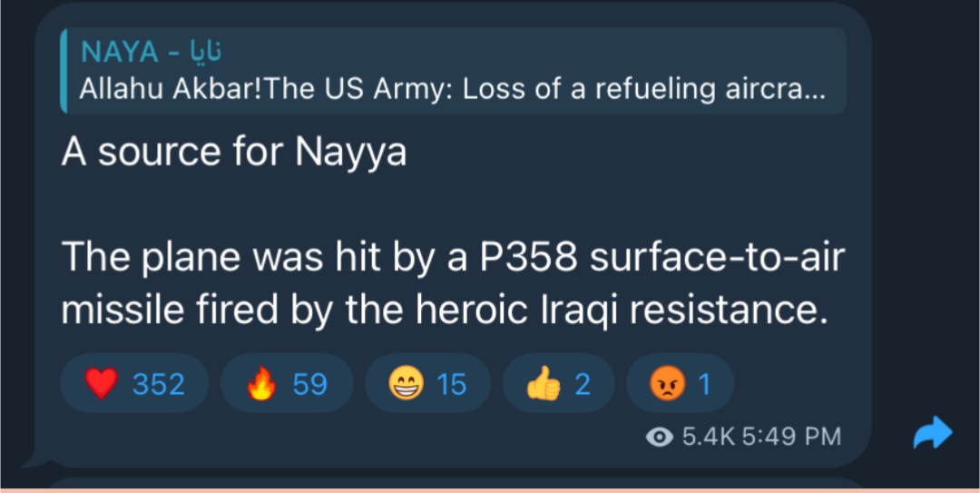Toggle the thumbs up count 2

coord(583,384)
